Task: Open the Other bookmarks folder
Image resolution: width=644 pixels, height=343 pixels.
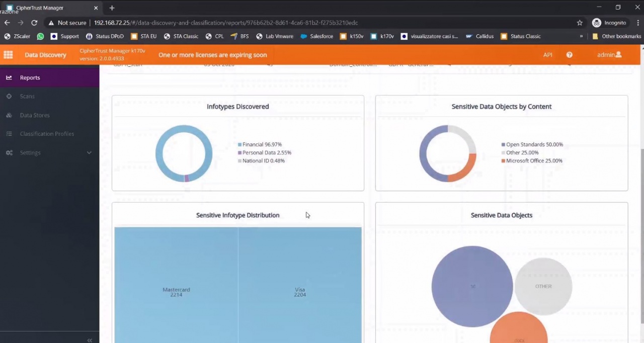Action: pos(616,36)
